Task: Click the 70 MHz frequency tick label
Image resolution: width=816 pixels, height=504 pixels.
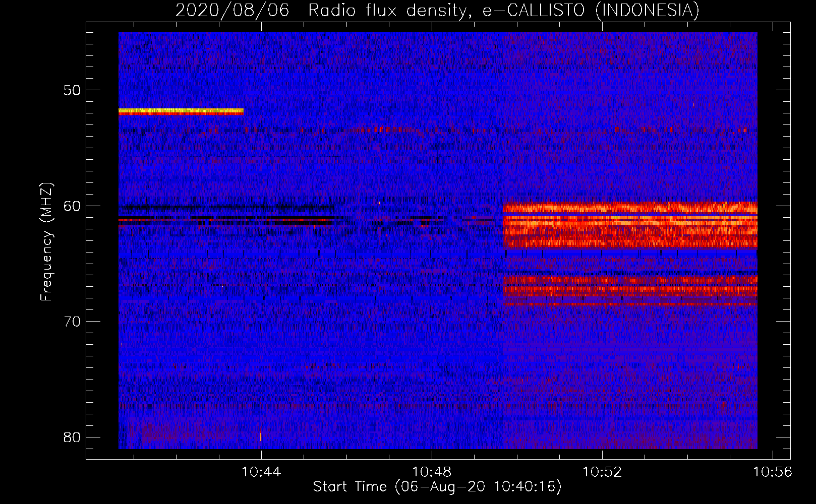Action: (x=72, y=321)
